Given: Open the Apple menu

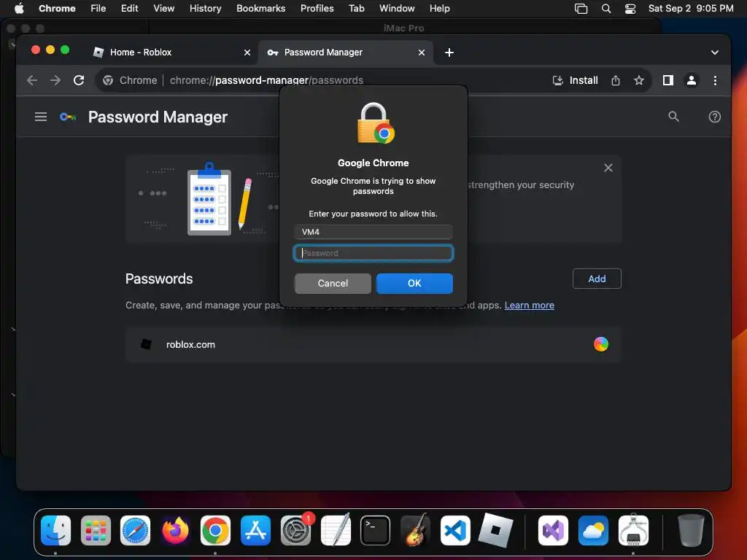Looking at the screenshot, I should [18, 9].
